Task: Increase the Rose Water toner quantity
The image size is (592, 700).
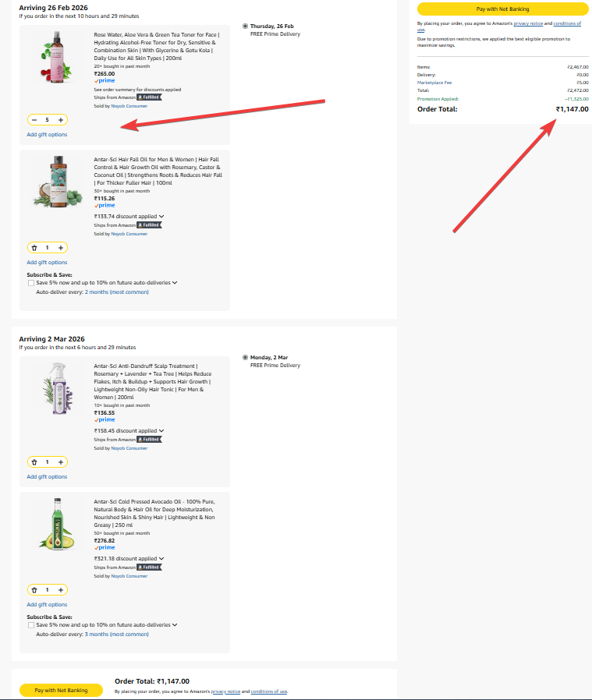Action: click(x=61, y=120)
